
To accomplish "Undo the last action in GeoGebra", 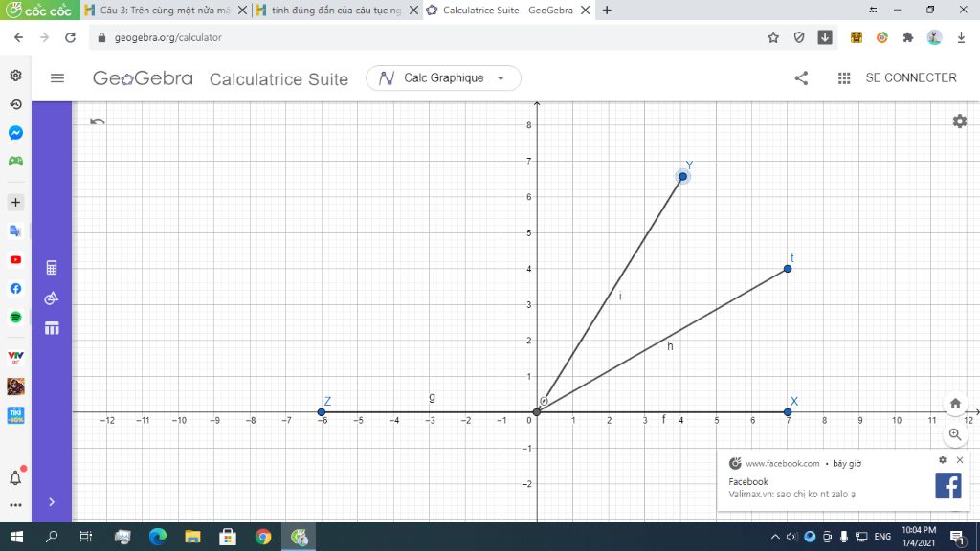I will click(x=98, y=121).
